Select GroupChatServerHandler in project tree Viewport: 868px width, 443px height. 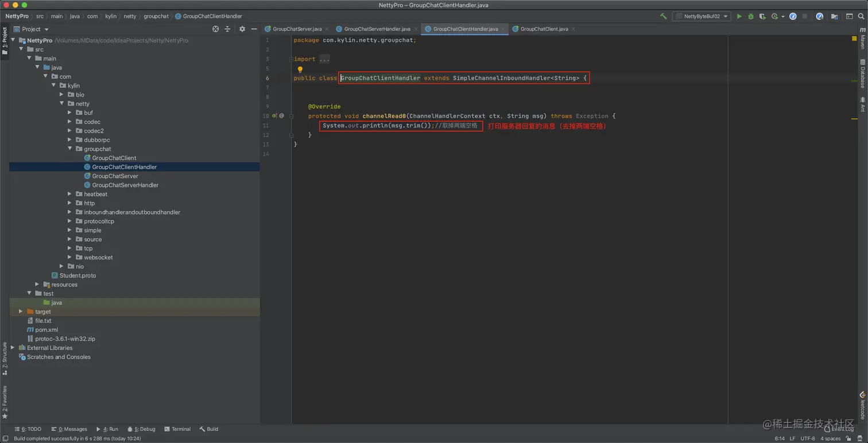click(125, 185)
